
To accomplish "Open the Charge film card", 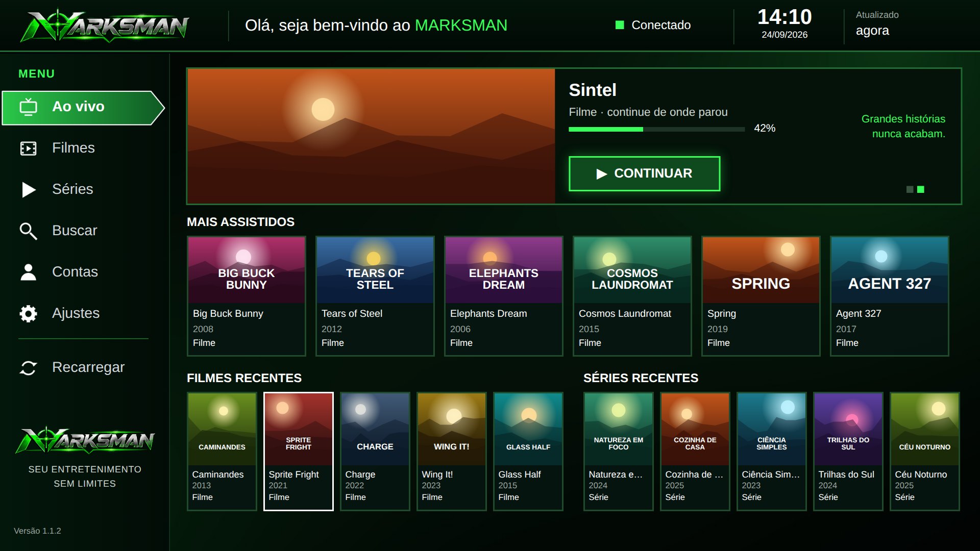I will point(375,452).
